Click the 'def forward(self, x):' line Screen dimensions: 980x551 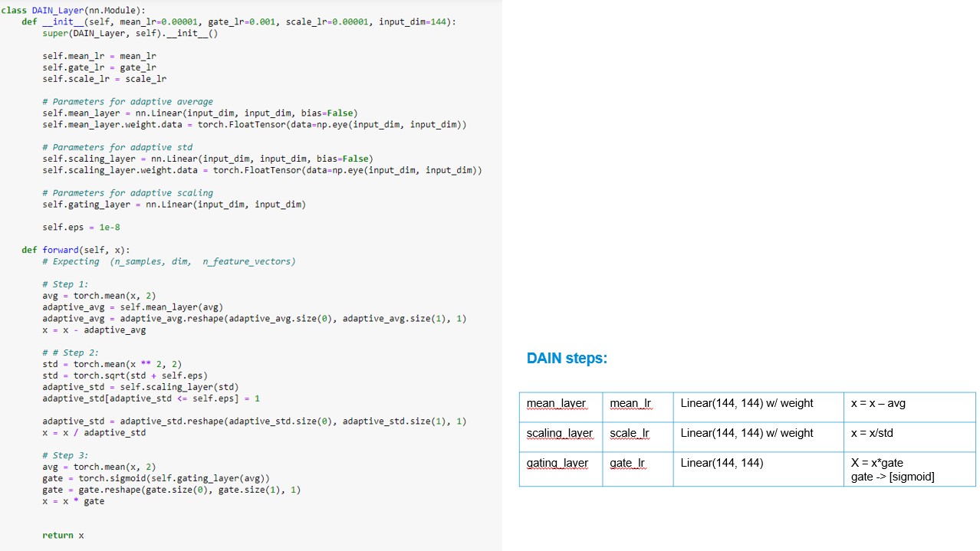(76, 250)
